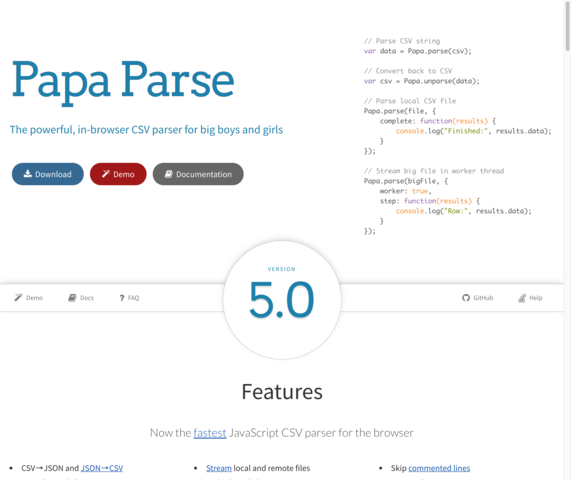Image resolution: width=571 pixels, height=480 pixels.
Task: Click the download arrow icon in Download button
Action: click(28, 174)
